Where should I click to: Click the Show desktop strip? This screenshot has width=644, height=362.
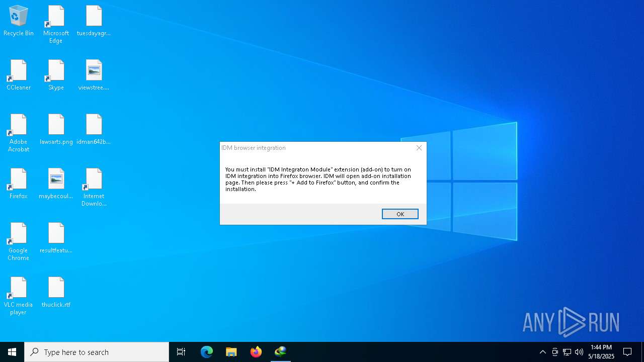pyautogui.click(x=642, y=352)
